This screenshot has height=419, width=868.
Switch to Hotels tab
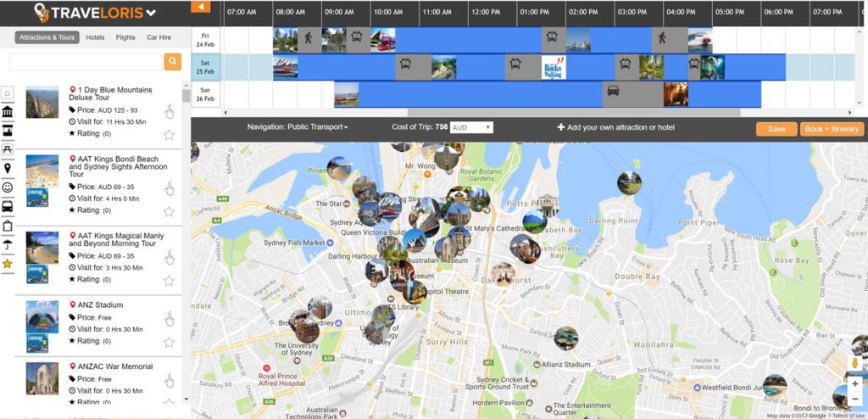[95, 37]
